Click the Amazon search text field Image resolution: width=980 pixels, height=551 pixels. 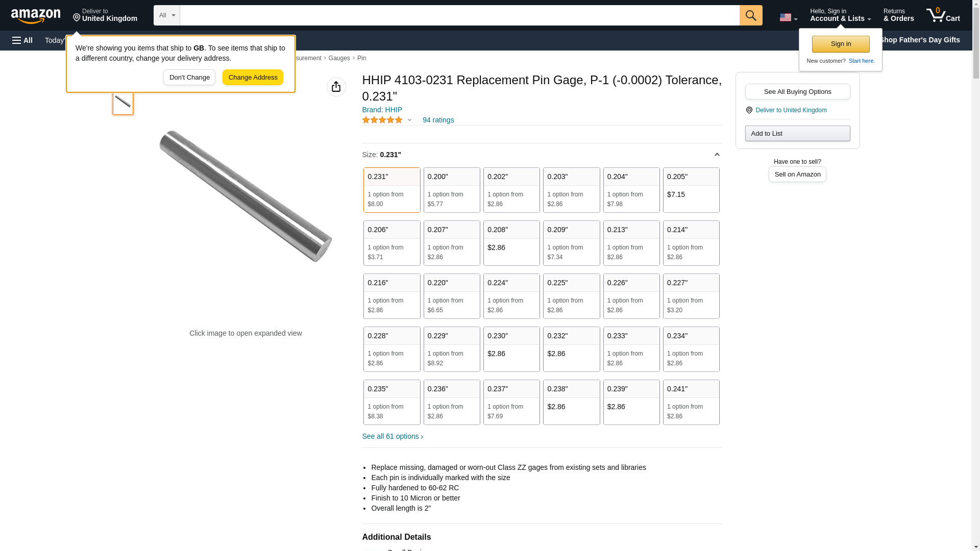coord(459,15)
